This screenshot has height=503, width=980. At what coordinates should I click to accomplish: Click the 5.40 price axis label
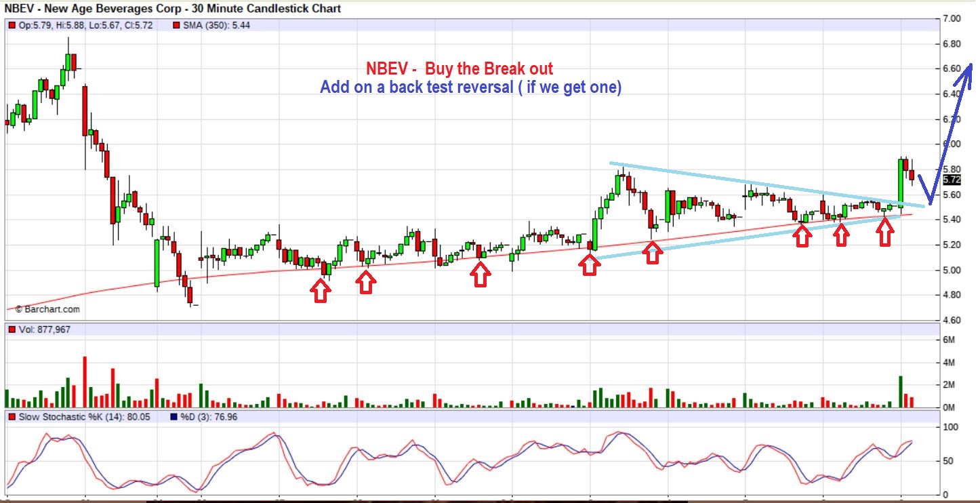click(951, 220)
